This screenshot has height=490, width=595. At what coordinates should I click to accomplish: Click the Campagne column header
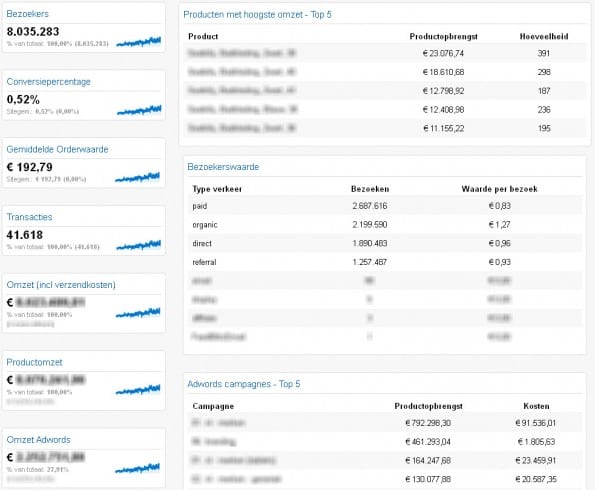[213, 406]
